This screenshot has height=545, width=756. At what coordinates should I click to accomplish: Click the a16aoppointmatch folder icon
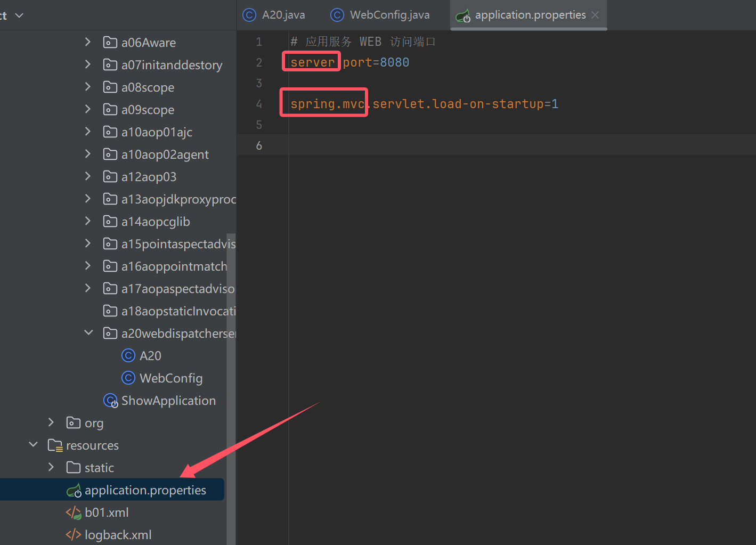110,266
